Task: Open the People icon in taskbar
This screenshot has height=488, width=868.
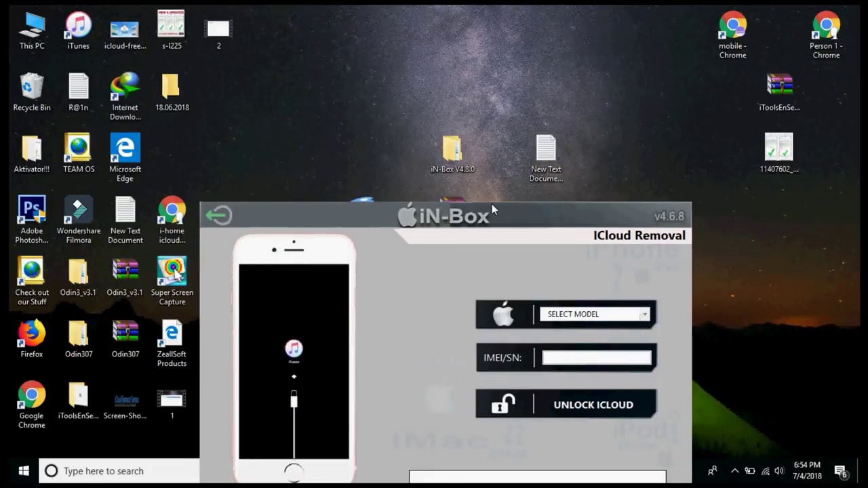Action: pos(712,471)
